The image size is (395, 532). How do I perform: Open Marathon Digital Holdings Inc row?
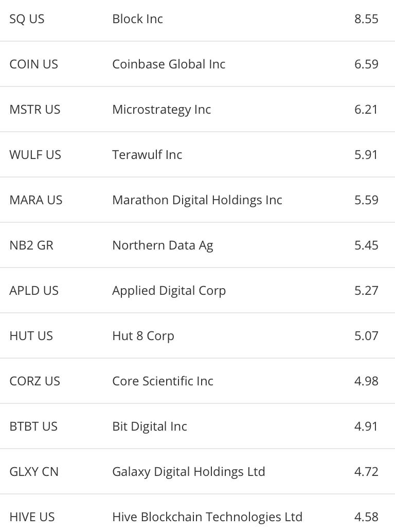197,200
